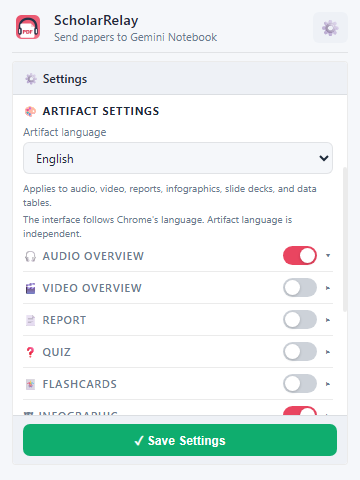Click the Save Settings button
Screen dimensions: 360x480
[180, 440]
